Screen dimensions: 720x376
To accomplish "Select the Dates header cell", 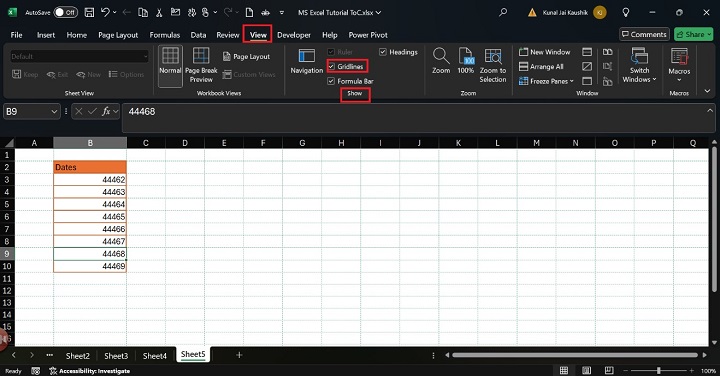I will 90,167.
